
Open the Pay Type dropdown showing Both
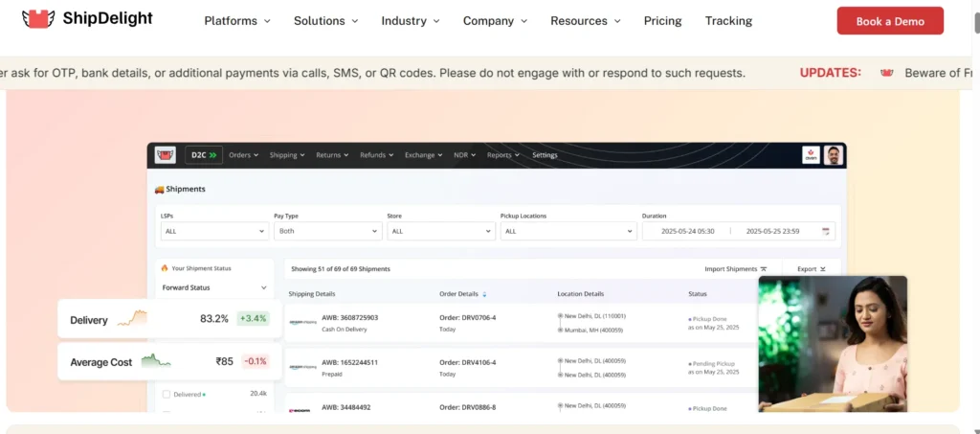click(x=327, y=231)
